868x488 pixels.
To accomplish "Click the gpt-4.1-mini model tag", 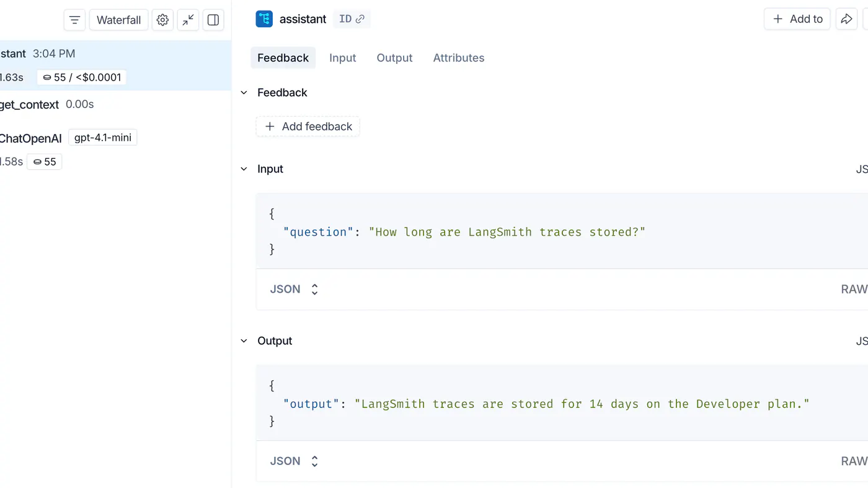I will click(103, 138).
